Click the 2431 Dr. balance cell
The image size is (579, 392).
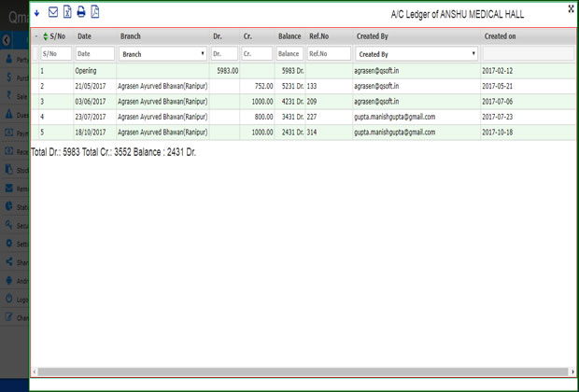click(289, 133)
